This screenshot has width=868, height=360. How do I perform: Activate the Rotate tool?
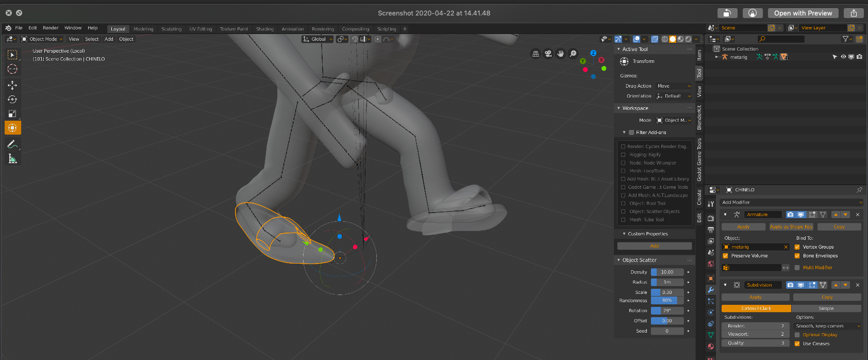pyautogui.click(x=12, y=100)
